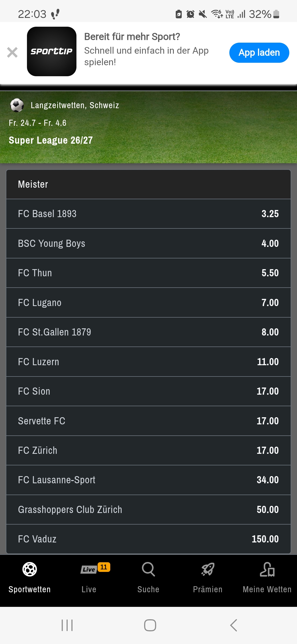Tap the Sporttip app logo
The width and height of the screenshot is (297, 644).
pyautogui.click(x=52, y=51)
